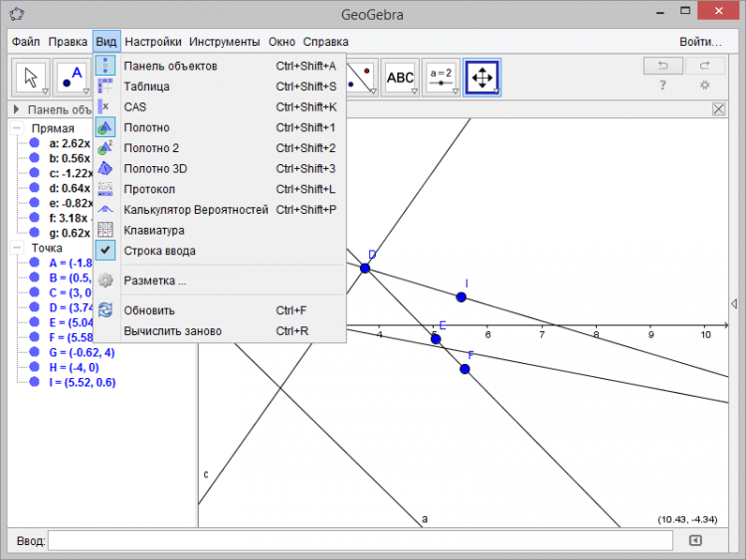
Task: Uncheck Строка ввода checkmark
Action: coord(105,251)
